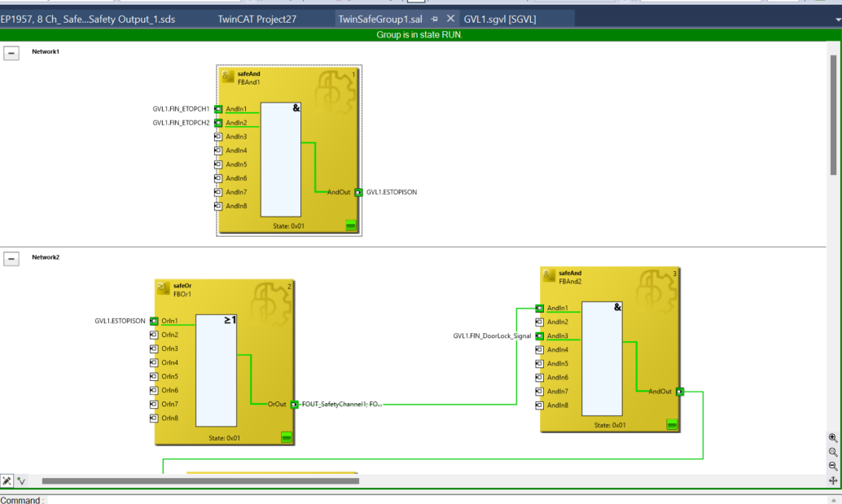Click the OrIn8 port of FBOr1

[154, 419]
